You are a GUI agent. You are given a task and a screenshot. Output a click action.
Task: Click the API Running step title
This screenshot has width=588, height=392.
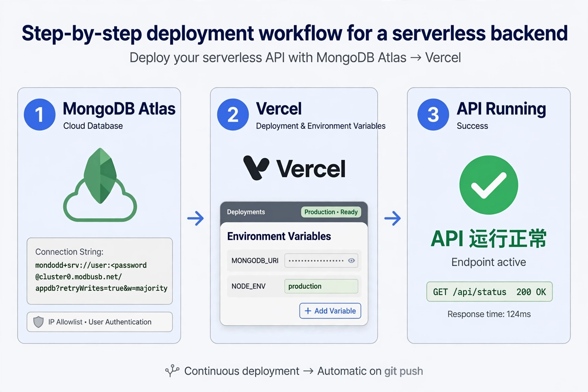[501, 109]
